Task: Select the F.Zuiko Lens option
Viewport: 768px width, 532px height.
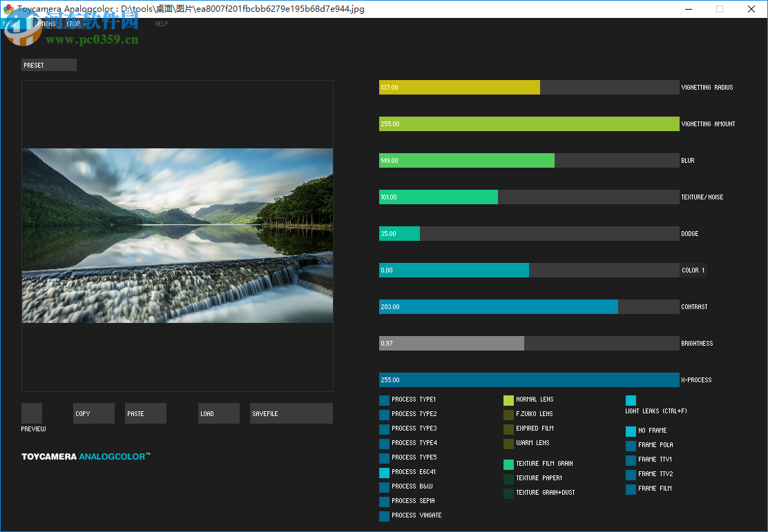Action: [x=508, y=414]
